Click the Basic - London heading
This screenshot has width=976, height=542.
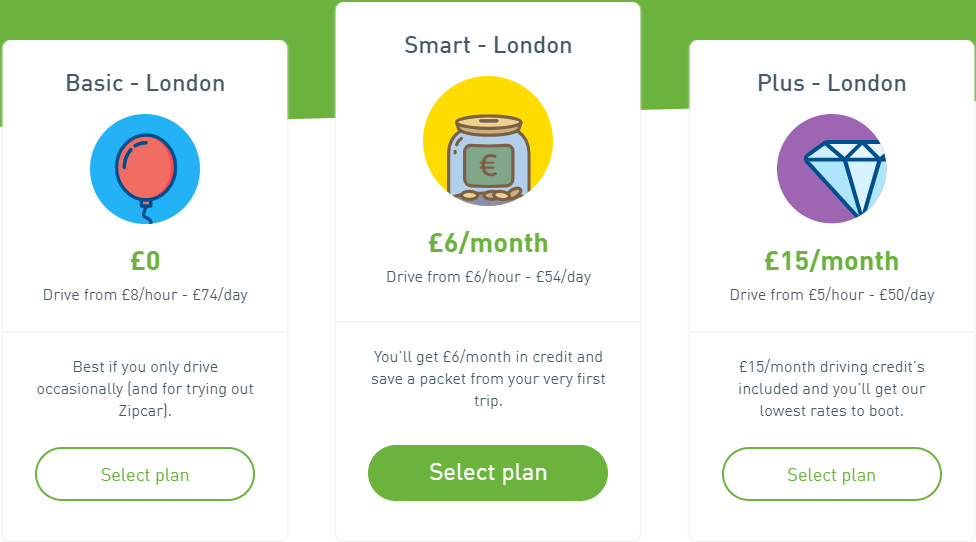tap(145, 83)
